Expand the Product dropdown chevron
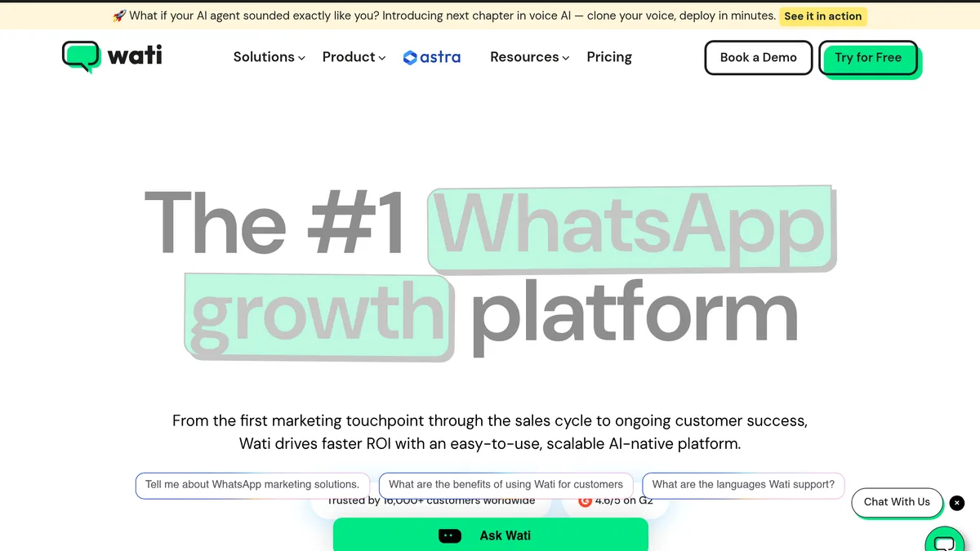 [382, 58]
